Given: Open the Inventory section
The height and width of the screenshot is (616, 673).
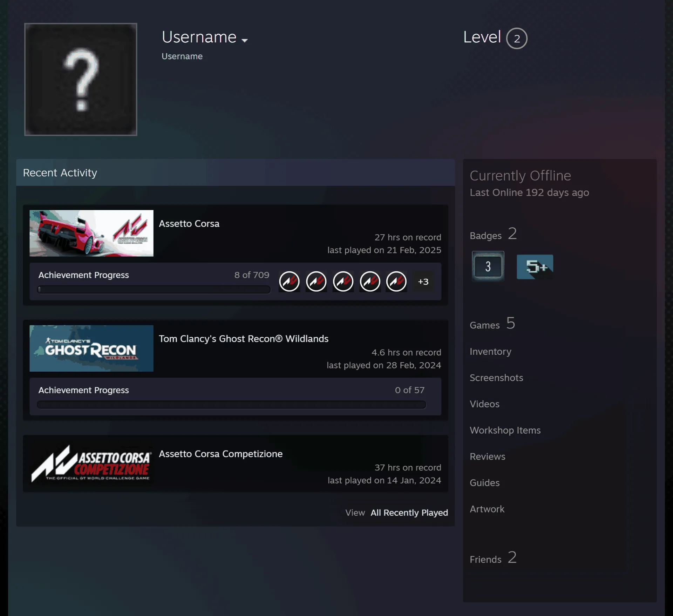Looking at the screenshot, I should (x=490, y=351).
